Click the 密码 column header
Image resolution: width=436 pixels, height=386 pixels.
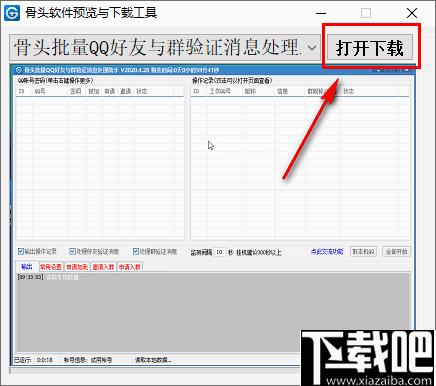(77, 91)
